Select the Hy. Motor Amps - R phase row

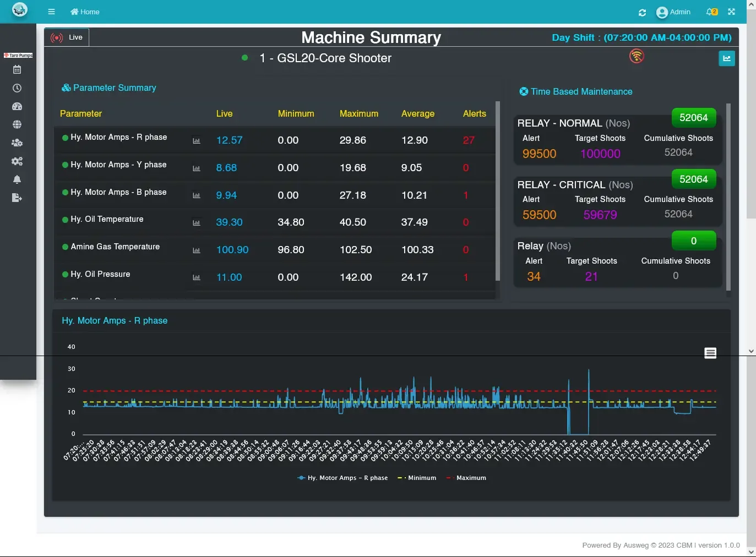coord(275,140)
